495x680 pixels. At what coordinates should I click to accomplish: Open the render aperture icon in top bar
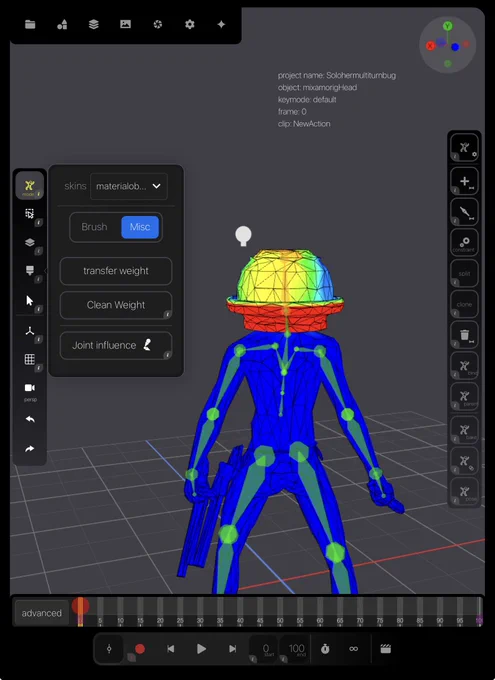coord(157,24)
